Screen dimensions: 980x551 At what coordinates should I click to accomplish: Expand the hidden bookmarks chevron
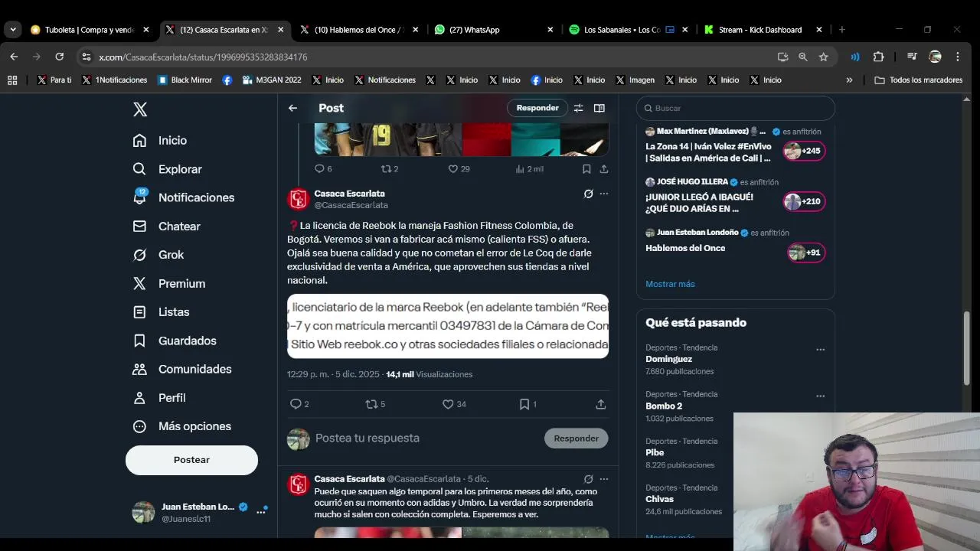(x=849, y=80)
